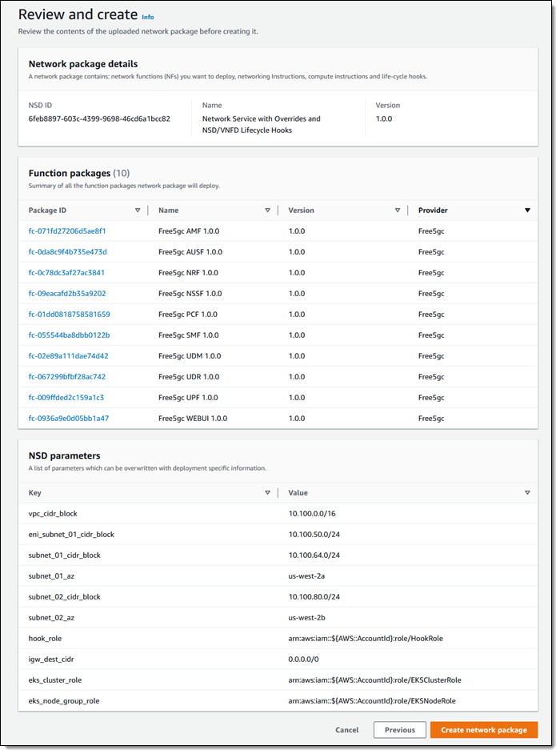Open package fc-01dd0818758581659
Viewport: 560px width, 754px height.
click(x=70, y=314)
